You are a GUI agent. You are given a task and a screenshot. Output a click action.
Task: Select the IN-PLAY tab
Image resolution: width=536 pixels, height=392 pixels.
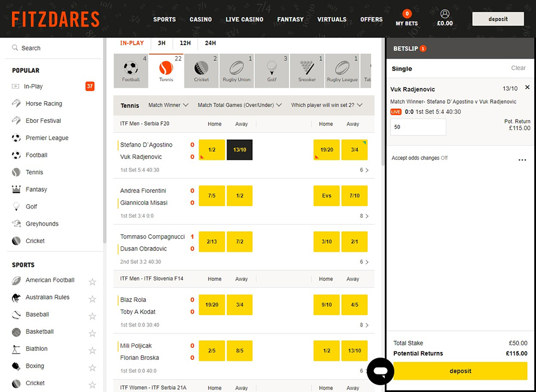point(132,43)
